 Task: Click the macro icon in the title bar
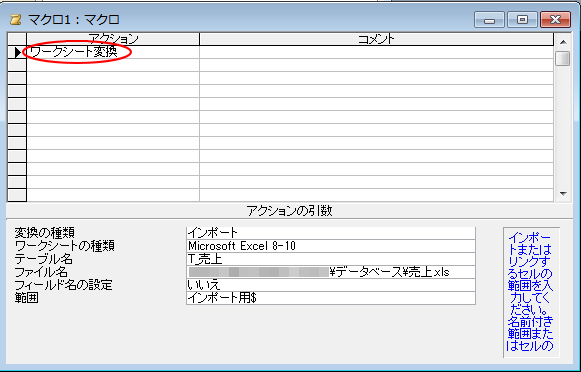point(16,20)
